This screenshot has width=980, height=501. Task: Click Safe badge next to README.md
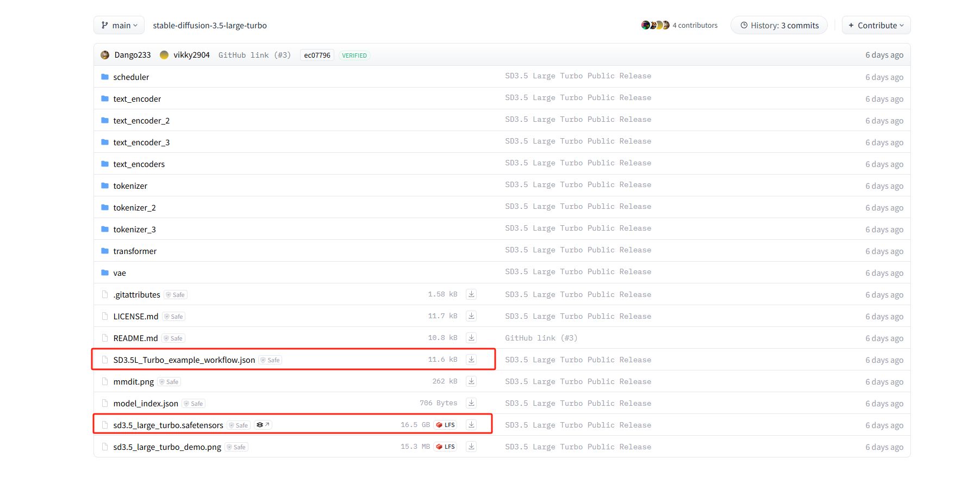point(173,338)
